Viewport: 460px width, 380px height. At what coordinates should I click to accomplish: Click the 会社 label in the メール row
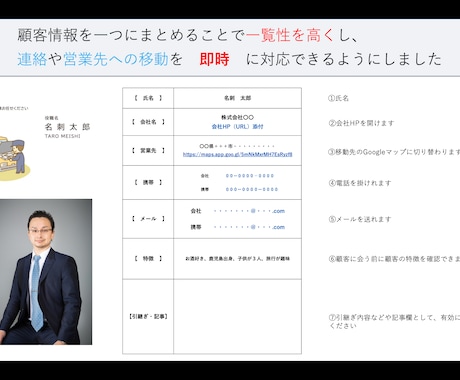(196, 211)
